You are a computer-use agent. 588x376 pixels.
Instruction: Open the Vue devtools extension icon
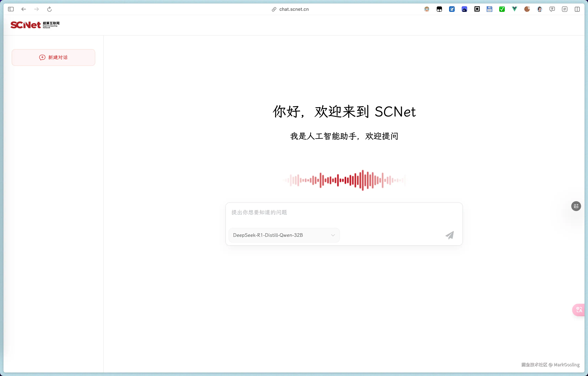click(515, 9)
